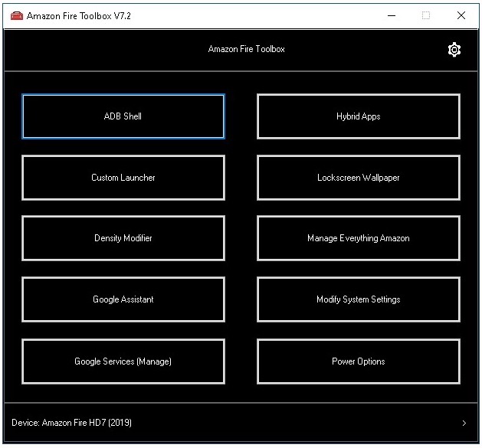Open the Hybrid Apps section
482x448 pixels.
(358, 116)
